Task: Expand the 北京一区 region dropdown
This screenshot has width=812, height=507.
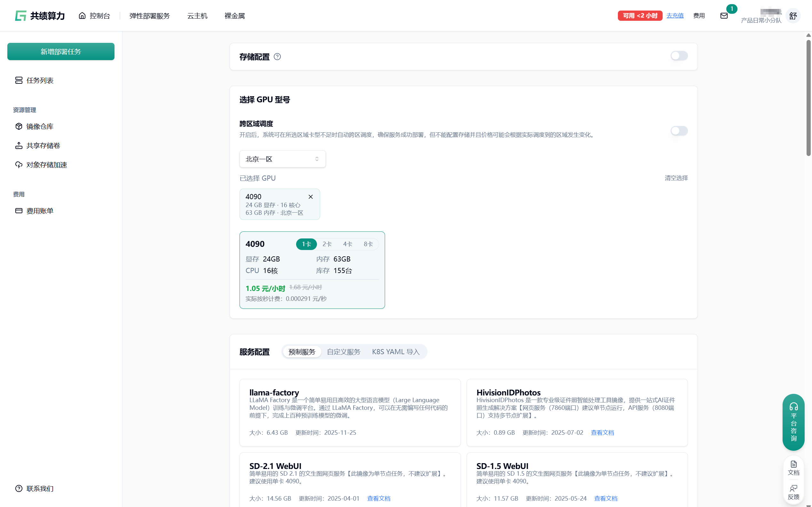Action: point(282,159)
